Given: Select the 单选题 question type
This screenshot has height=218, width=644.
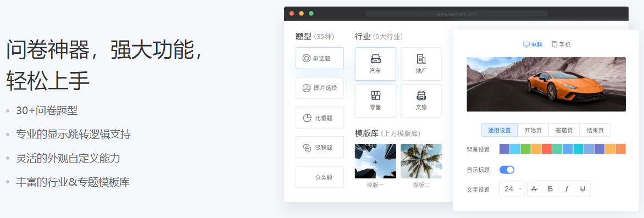Looking at the screenshot, I should [320, 58].
